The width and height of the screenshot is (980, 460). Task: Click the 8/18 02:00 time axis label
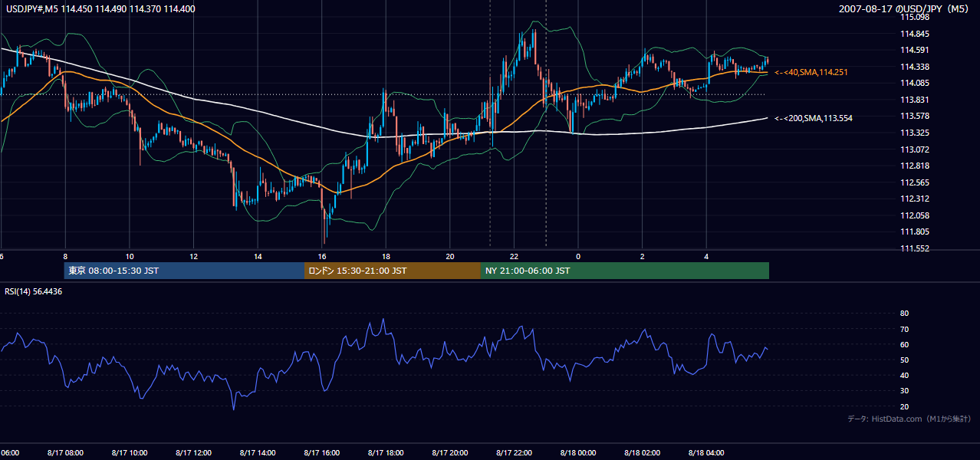[x=642, y=453]
